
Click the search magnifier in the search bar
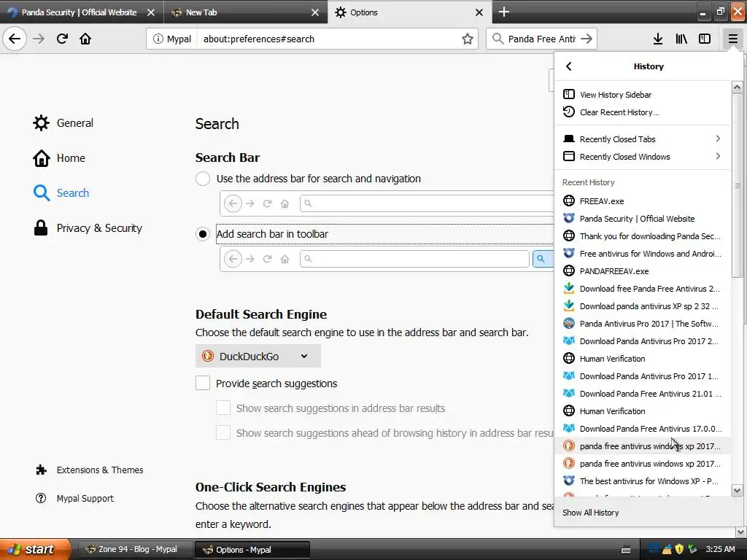point(498,39)
